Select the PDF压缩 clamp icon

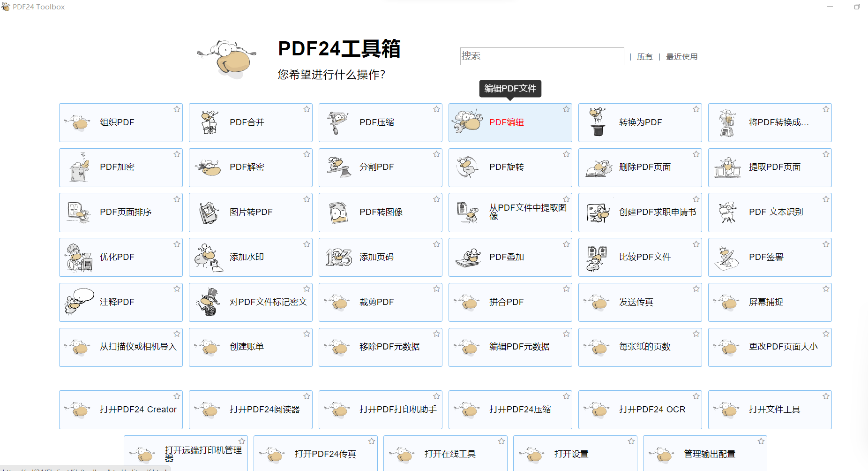337,123
